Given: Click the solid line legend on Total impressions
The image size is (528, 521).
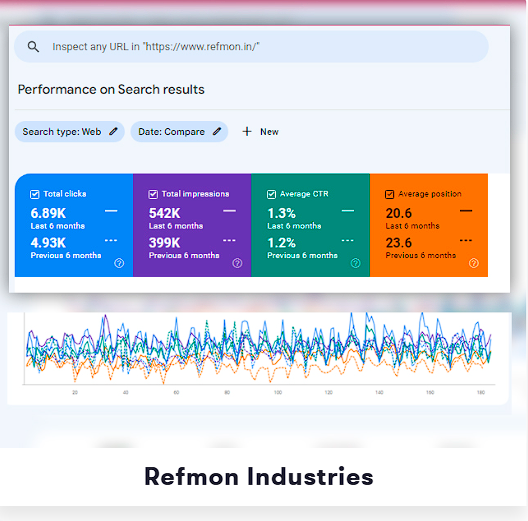Looking at the screenshot, I should point(229,211).
